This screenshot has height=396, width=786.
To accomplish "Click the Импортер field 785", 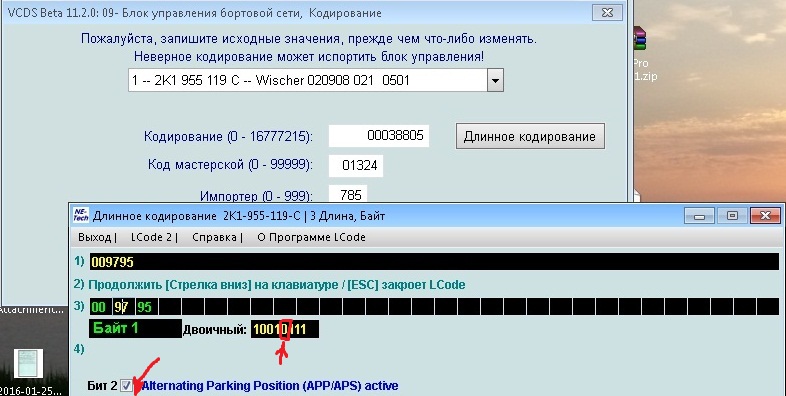I will click(348, 194).
